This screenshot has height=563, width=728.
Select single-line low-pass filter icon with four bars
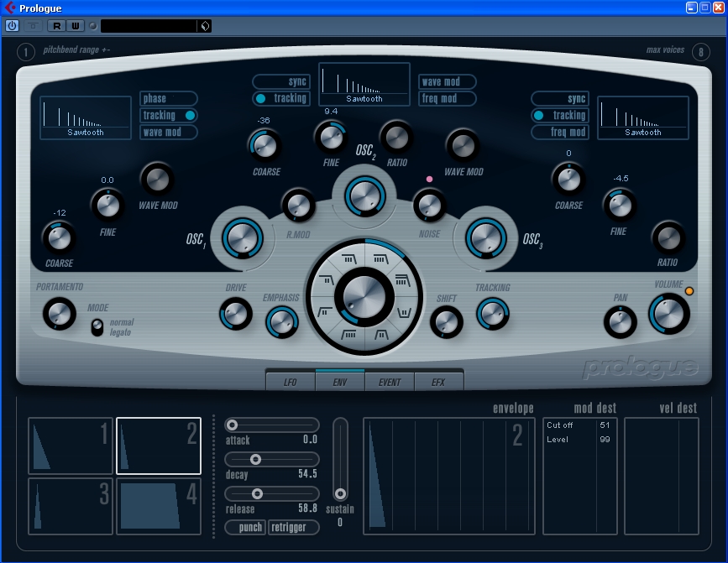coord(380,259)
